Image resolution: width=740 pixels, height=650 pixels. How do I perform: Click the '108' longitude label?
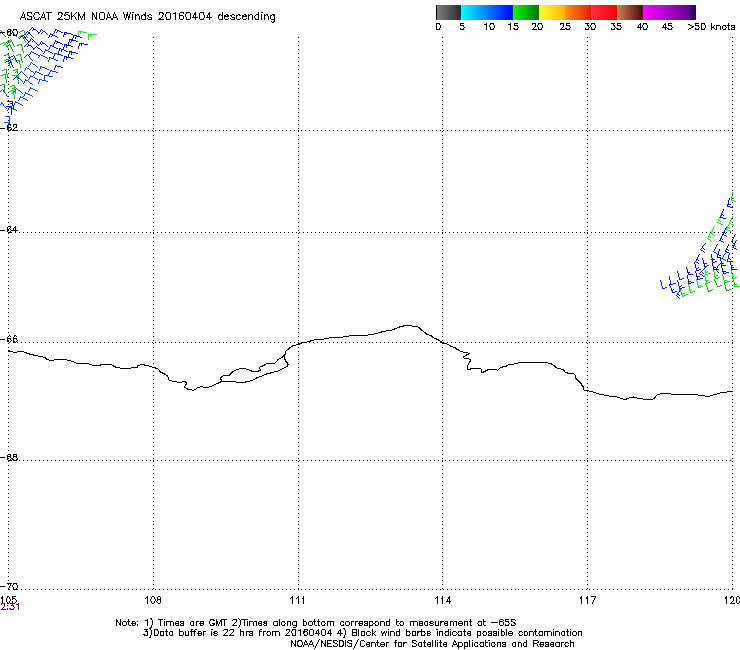point(153,600)
